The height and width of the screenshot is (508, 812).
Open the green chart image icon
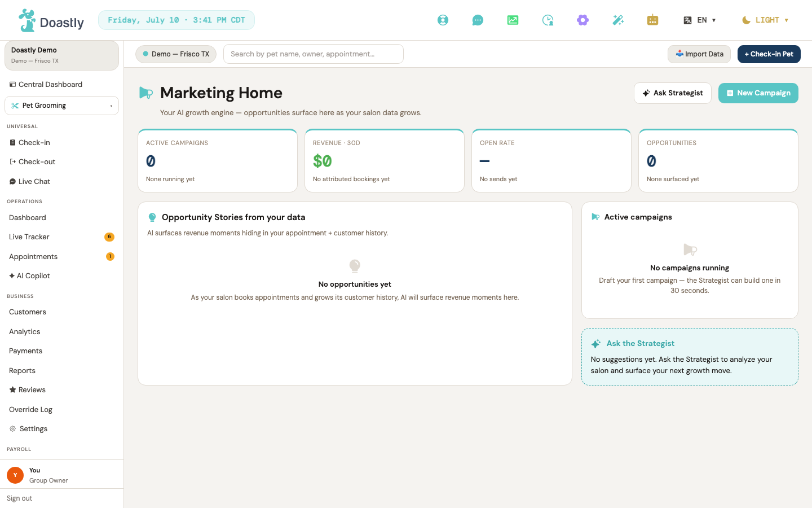point(513,20)
